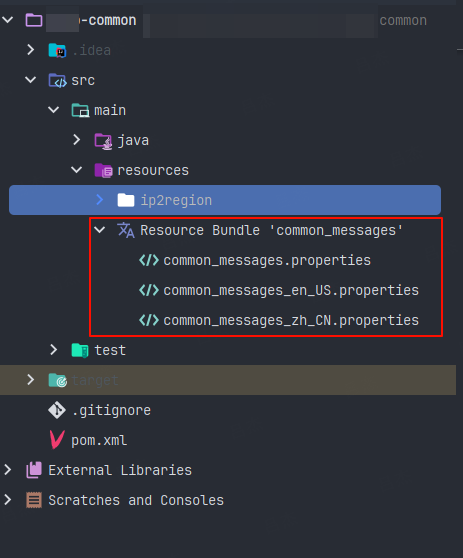Click the External Libraries icon
Image resolution: width=463 pixels, height=558 pixels.
[x=34, y=470]
